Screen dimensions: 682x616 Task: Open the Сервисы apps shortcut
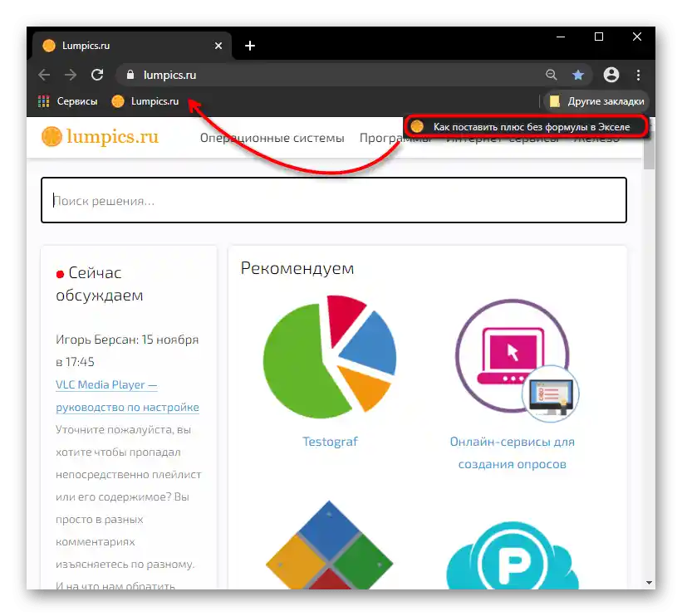[x=67, y=101]
